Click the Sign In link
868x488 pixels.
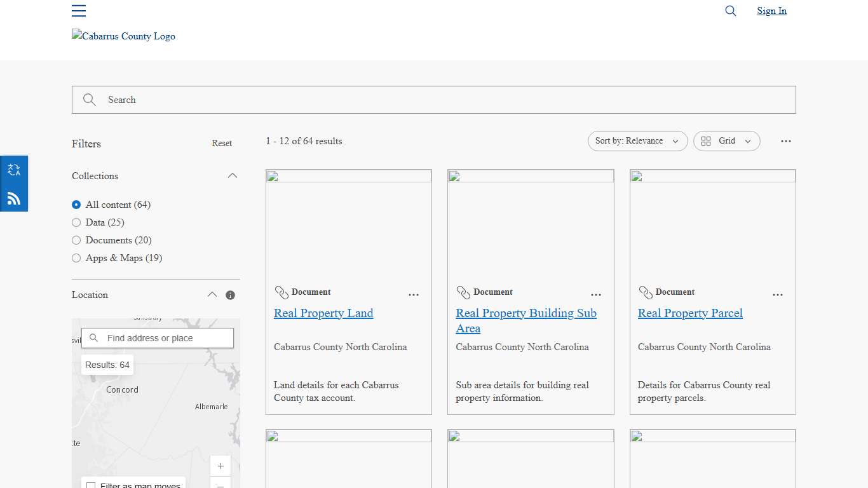click(x=771, y=11)
